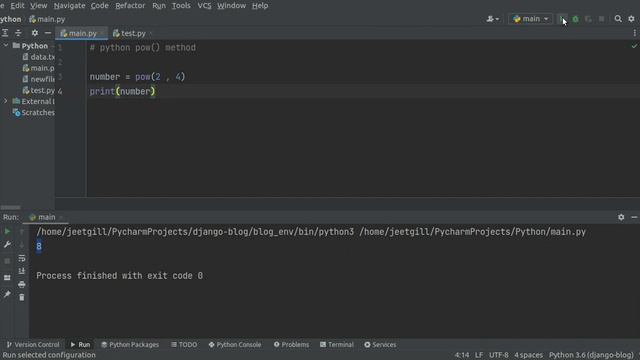Open the Run menu

click(x=159, y=6)
